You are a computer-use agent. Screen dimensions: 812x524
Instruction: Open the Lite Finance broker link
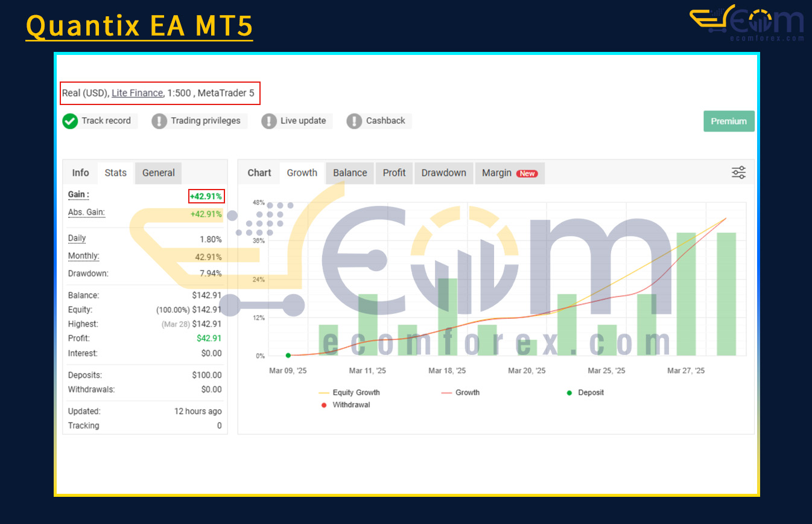coord(137,93)
